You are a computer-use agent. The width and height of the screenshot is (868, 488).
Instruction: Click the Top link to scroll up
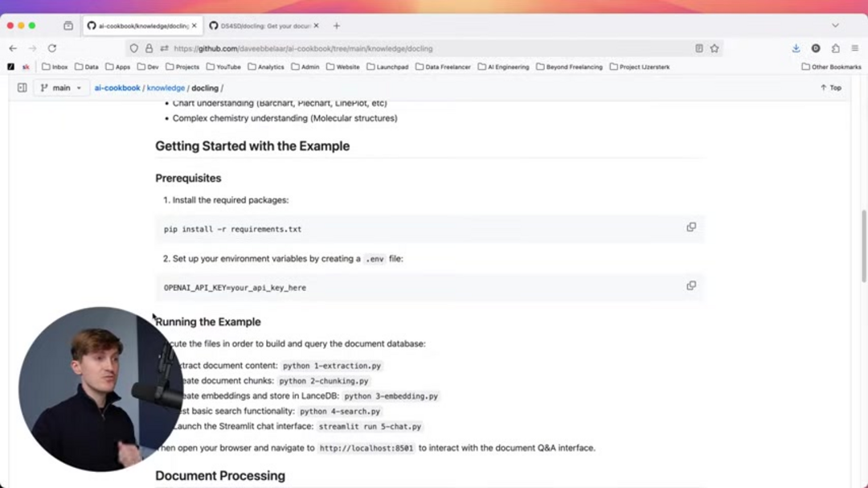(829, 88)
